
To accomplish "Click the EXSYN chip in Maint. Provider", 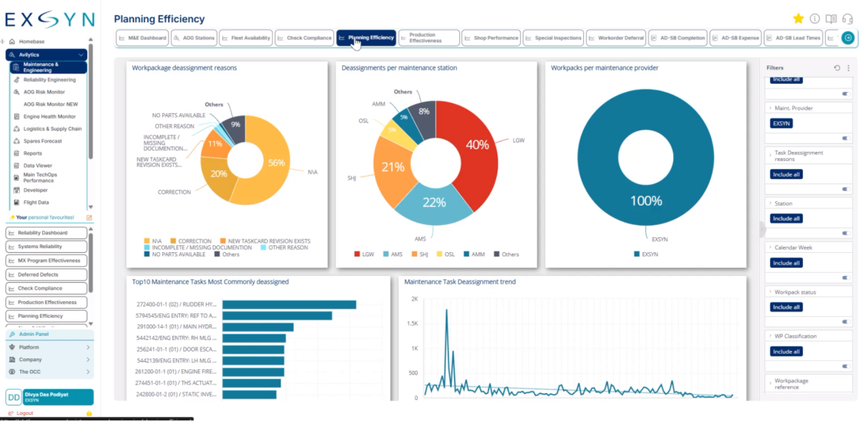I will (782, 123).
